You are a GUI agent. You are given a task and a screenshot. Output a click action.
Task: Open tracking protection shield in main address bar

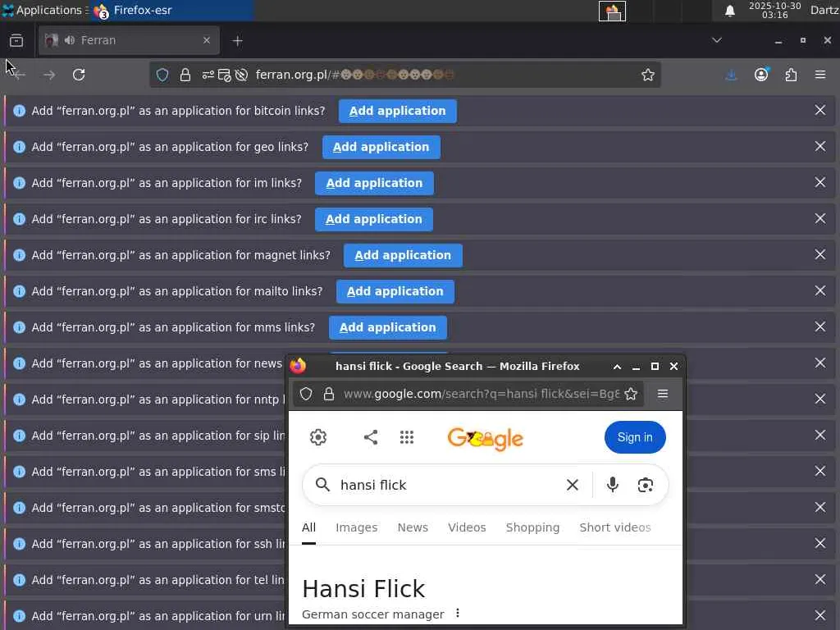coord(162,75)
